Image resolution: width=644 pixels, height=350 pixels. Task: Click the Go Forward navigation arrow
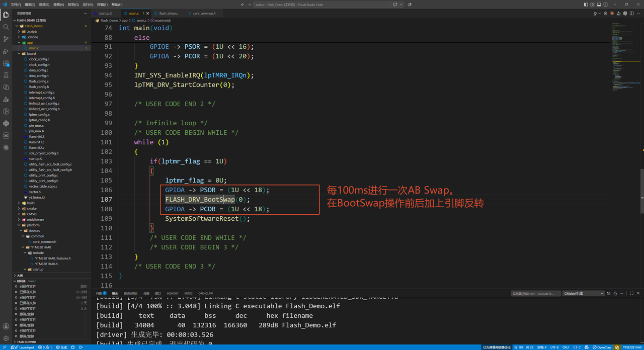pos(250,4)
